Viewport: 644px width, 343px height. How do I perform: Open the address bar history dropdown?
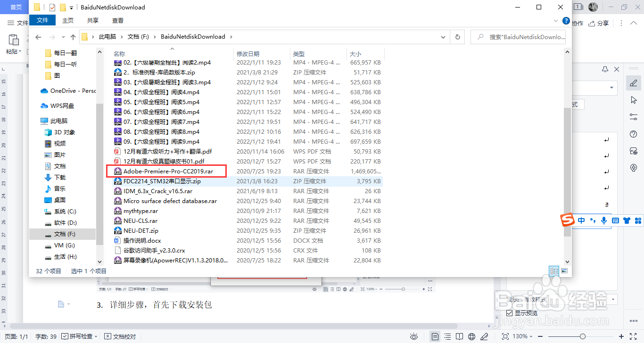click(443, 37)
